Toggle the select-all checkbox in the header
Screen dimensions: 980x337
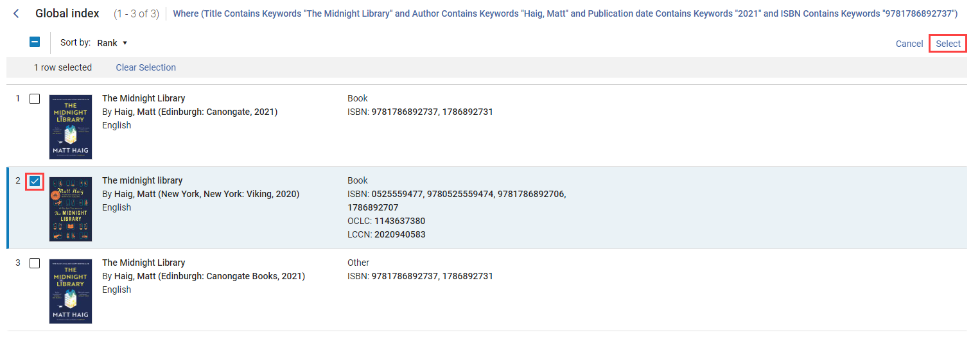click(x=35, y=42)
